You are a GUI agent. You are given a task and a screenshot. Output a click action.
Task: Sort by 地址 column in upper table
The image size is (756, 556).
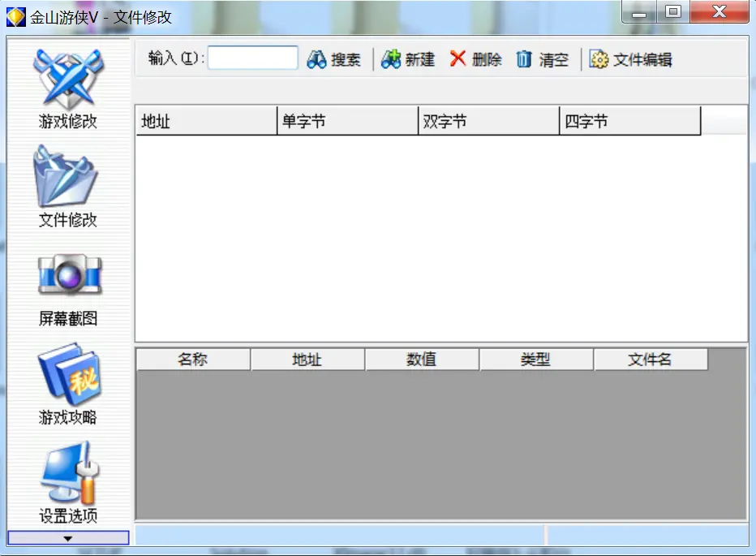click(x=206, y=122)
